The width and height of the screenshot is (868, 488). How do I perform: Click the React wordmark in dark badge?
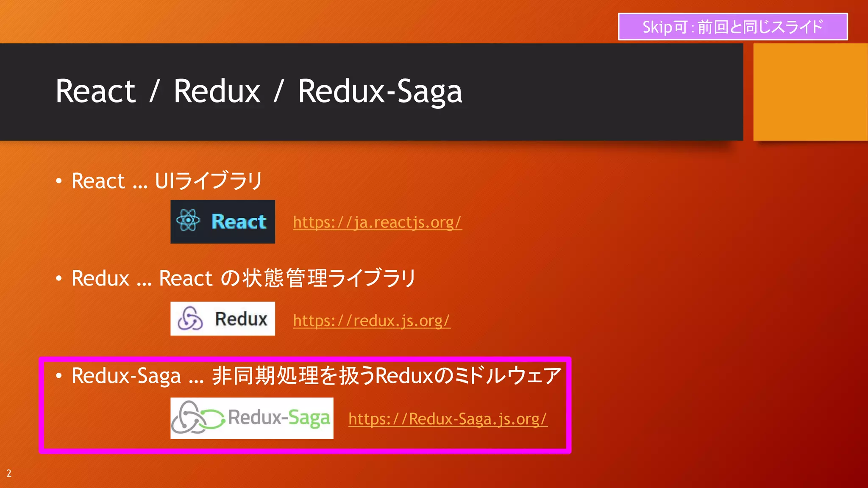coord(239,222)
